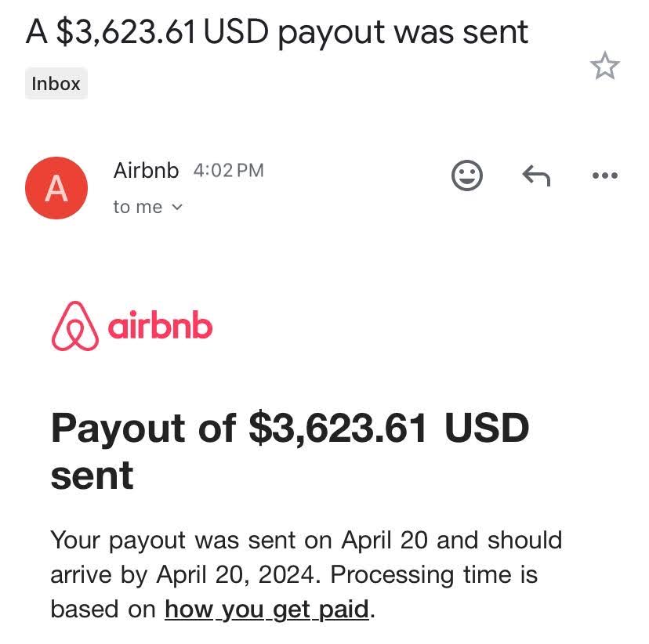
Task: Click the 'Processing time is' sentence
Action: pos(433,575)
